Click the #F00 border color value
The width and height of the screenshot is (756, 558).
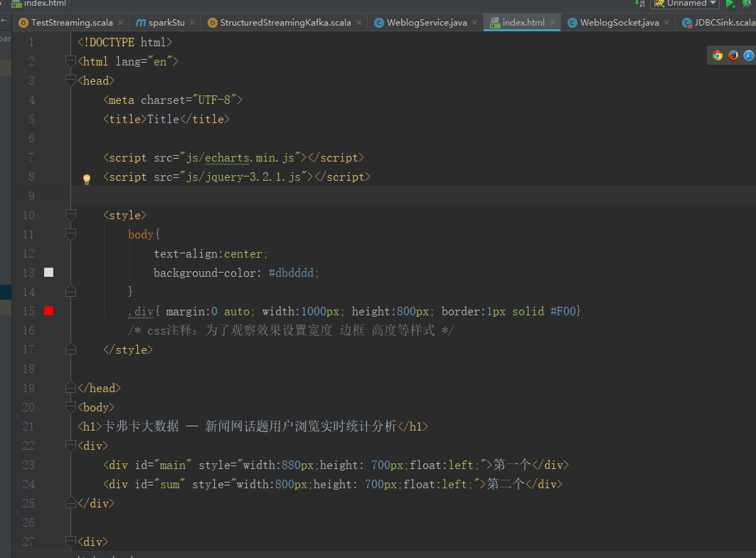(563, 311)
